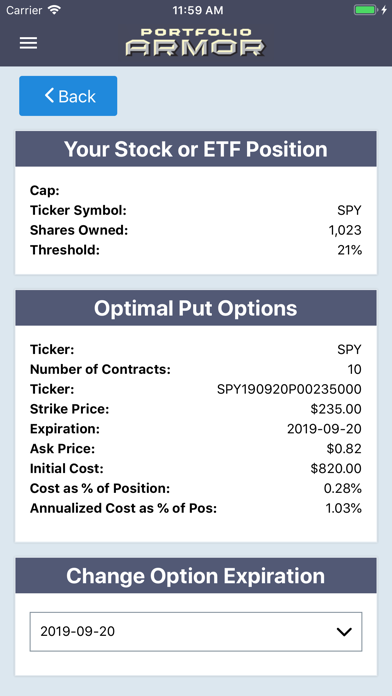This screenshot has height=696, width=392.
Task: Tap the option ticker SPY190920P00235000
Action: tap(289, 389)
